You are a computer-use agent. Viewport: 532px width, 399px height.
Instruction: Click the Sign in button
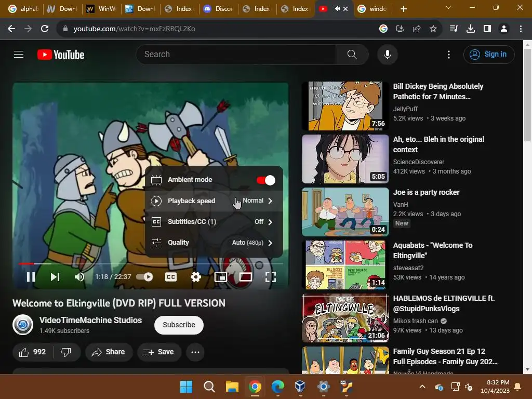[x=489, y=54]
